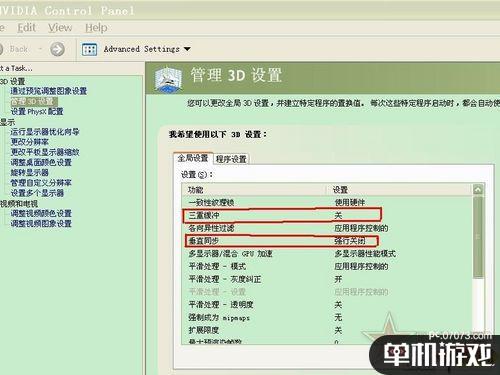Image resolution: width=500 pixels, height=375 pixels.
Task: Open 通过预览调整图象设置 link
Action: click(49, 91)
